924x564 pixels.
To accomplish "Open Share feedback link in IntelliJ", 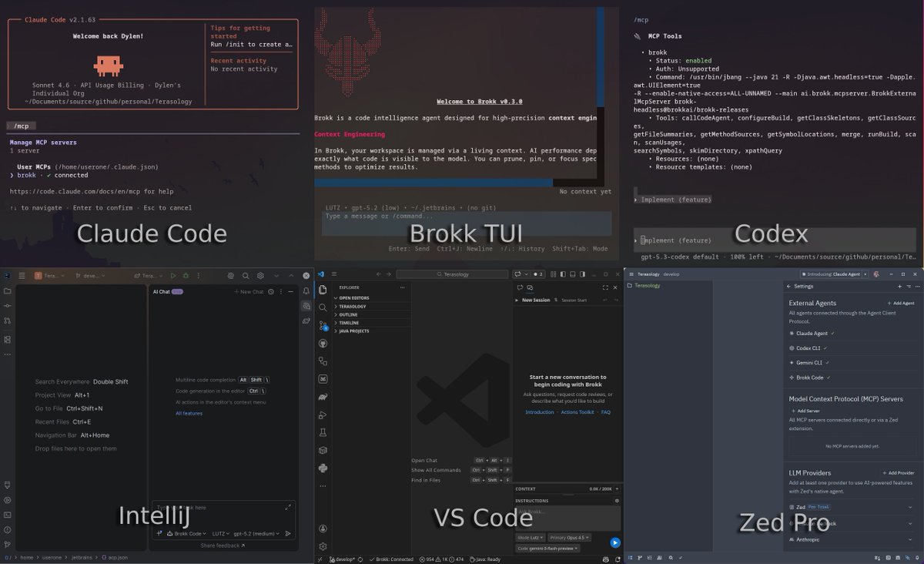I will [223, 546].
